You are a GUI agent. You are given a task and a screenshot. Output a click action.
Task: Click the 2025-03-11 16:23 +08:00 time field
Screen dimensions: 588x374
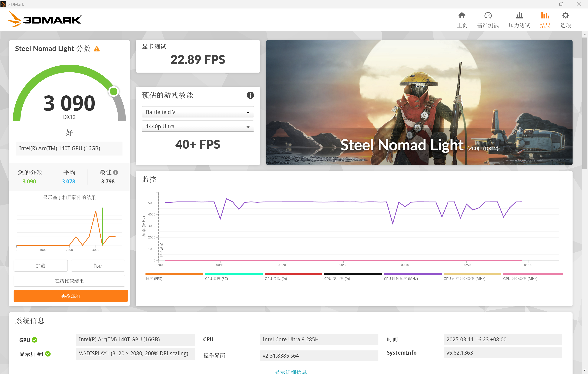pos(503,339)
